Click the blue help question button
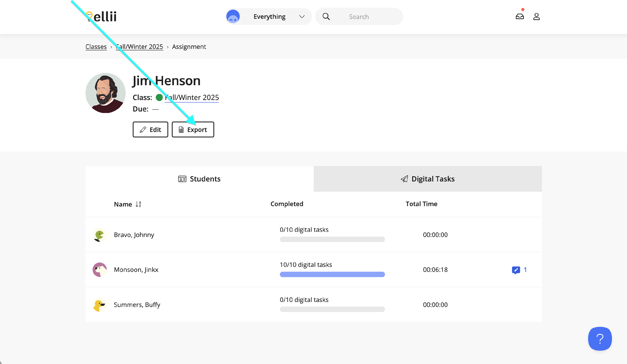The image size is (627, 364). pyautogui.click(x=600, y=338)
